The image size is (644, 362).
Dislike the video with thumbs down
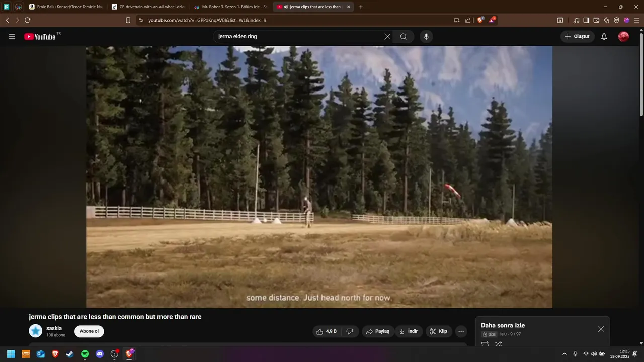point(350,331)
